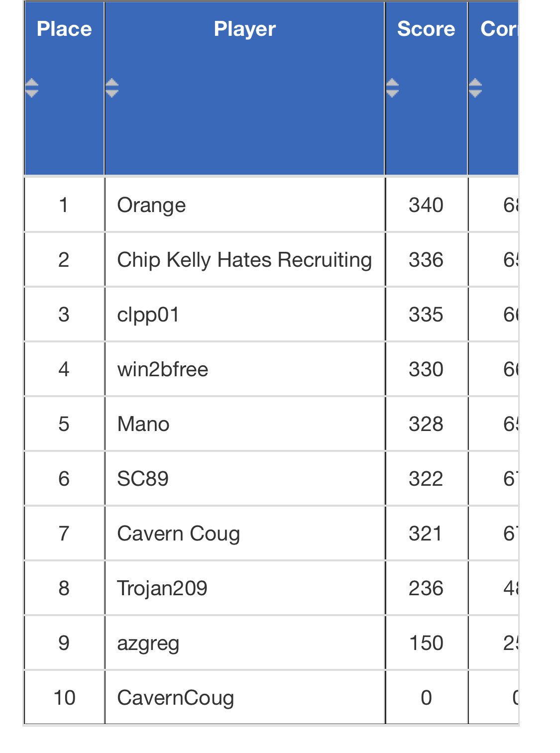Sort table by Player column arrows

[112, 88]
